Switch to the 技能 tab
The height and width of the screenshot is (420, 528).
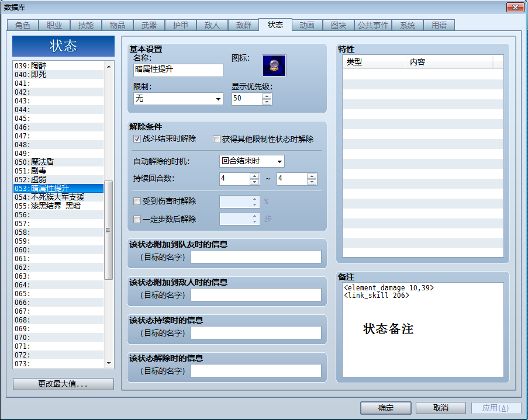tap(86, 25)
